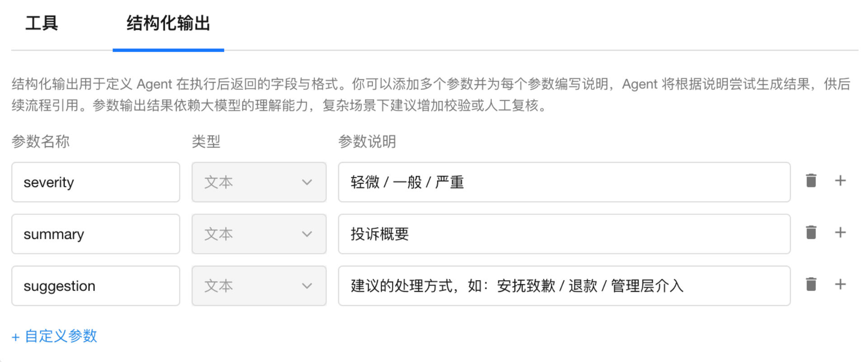Open the type dropdown for severity

(x=259, y=182)
